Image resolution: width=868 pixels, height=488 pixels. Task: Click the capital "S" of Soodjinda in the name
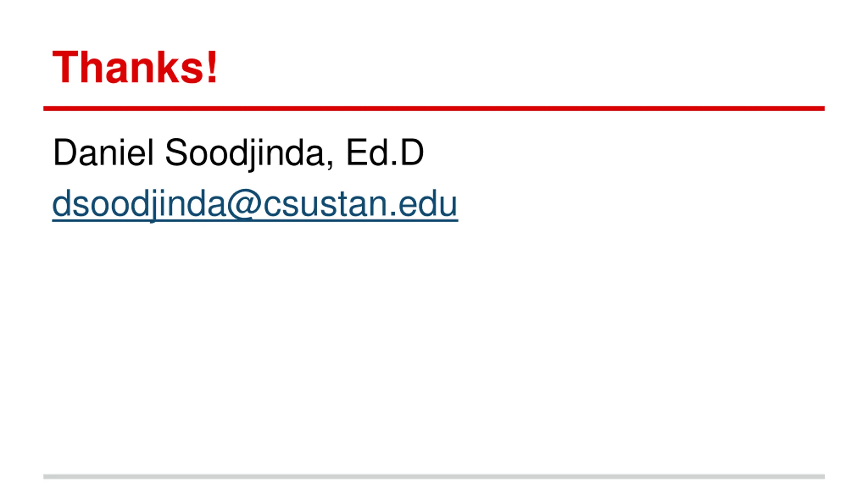176,152
